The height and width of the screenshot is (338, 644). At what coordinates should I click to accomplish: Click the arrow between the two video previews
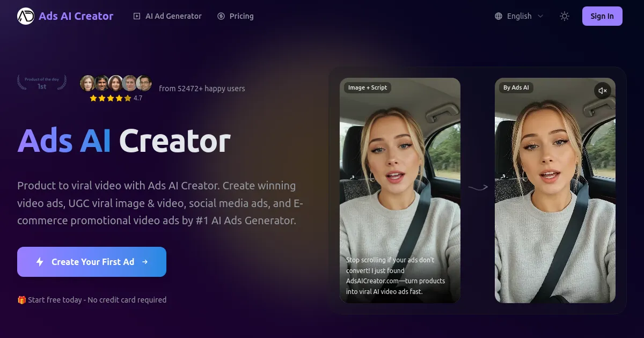477,187
